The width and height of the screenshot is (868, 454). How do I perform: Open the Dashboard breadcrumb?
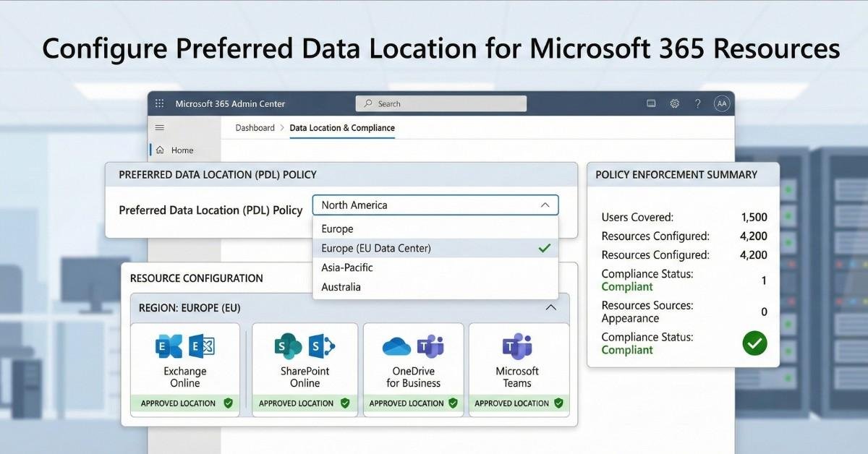255,127
